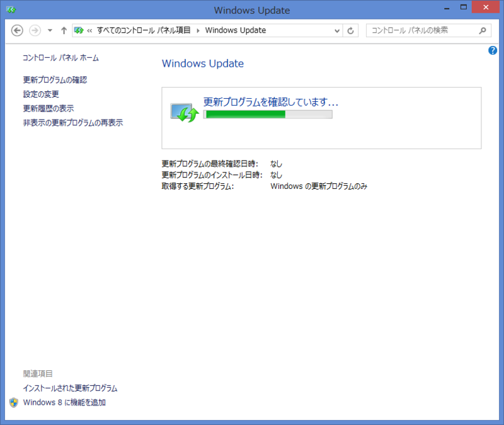Open the address bar history dropdown

coord(337,30)
